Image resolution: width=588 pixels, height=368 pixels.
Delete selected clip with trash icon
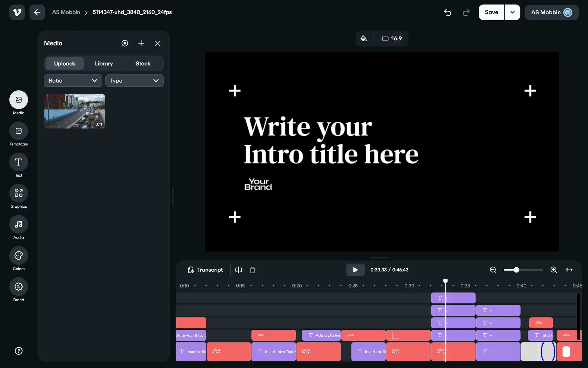coord(252,270)
